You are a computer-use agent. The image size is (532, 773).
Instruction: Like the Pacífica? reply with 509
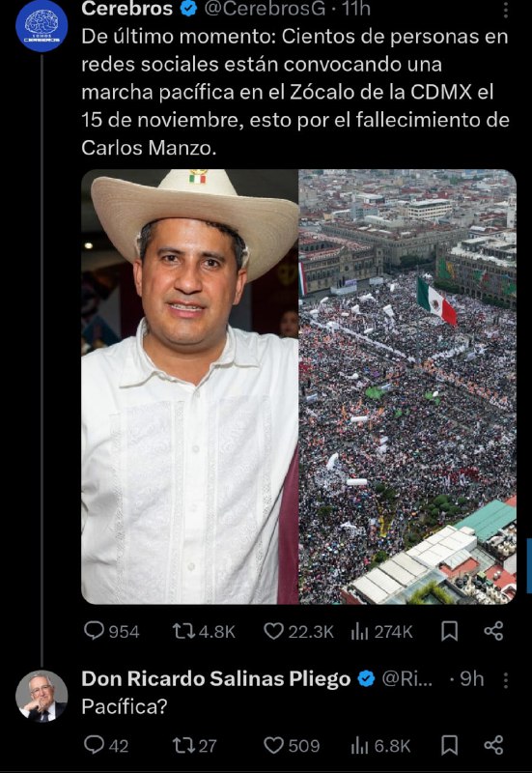click(293, 745)
